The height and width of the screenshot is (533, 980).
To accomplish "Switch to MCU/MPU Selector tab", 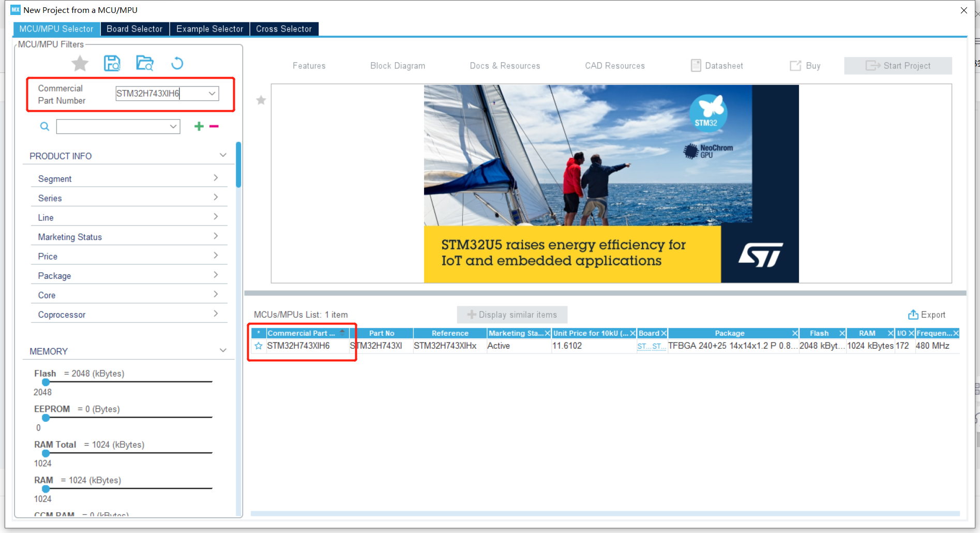I will point(56,29).
